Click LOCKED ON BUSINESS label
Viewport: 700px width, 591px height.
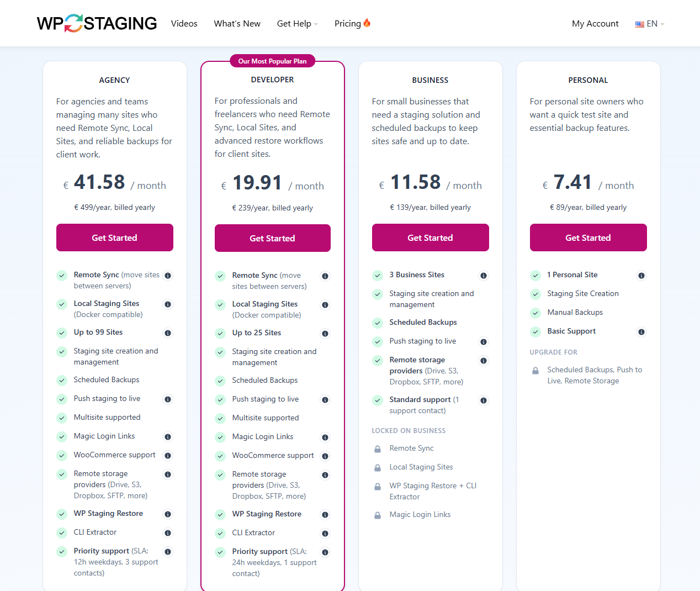click(x=409, y=431)
